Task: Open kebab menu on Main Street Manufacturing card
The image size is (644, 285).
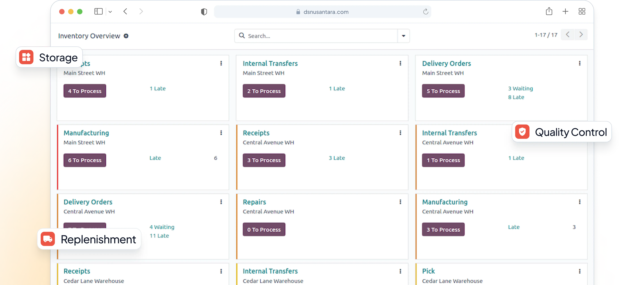Action: [x=221, y=133]
